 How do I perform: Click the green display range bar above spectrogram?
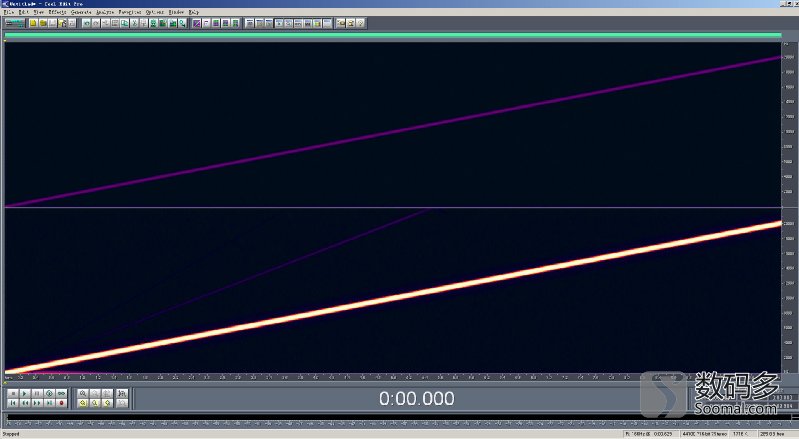point(392,35)
